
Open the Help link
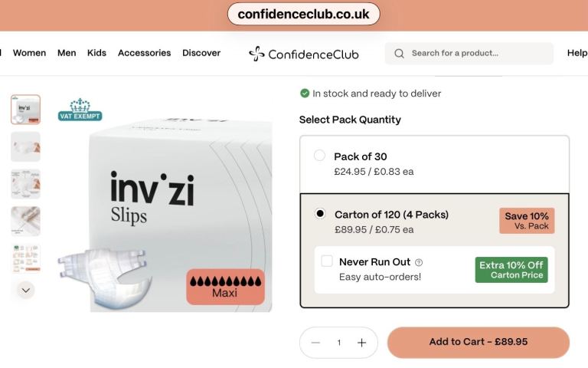click(577, 53)
